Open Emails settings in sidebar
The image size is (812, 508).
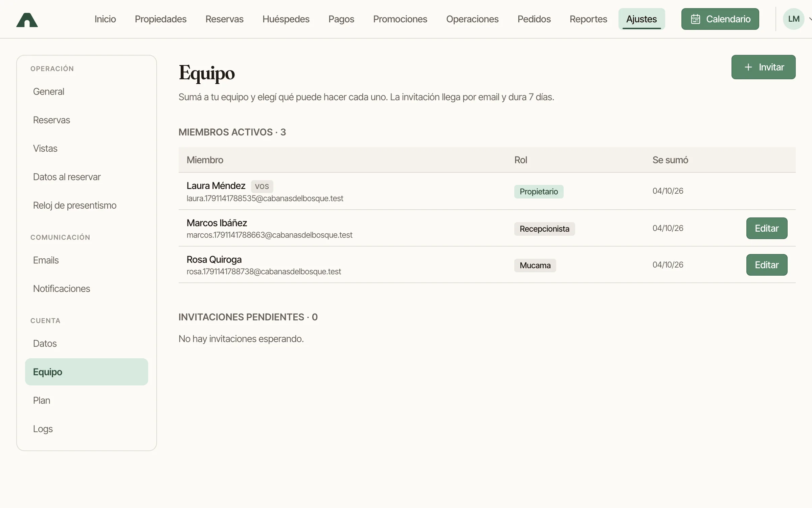[x=87, y=260]
